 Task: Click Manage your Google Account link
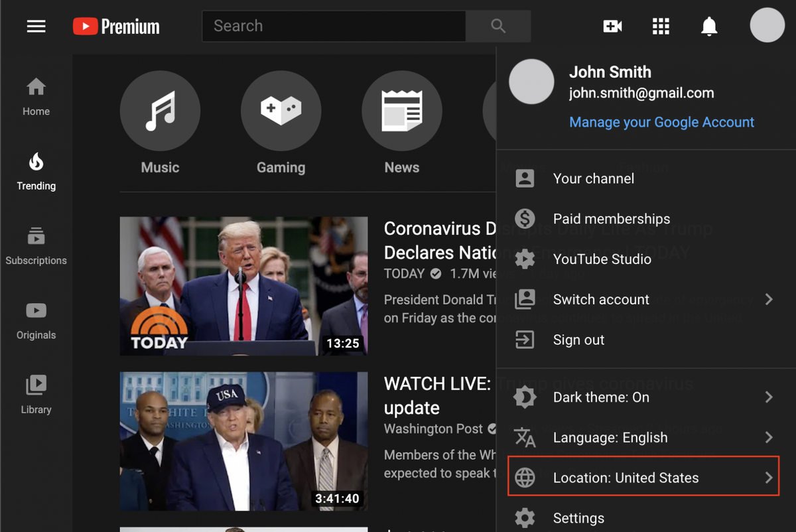(x=661, y=122)
